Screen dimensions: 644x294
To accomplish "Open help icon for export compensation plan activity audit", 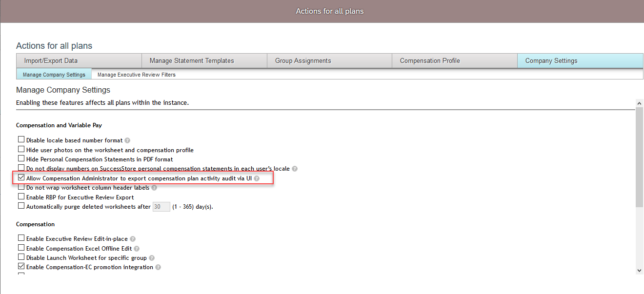I will (257, 179).
